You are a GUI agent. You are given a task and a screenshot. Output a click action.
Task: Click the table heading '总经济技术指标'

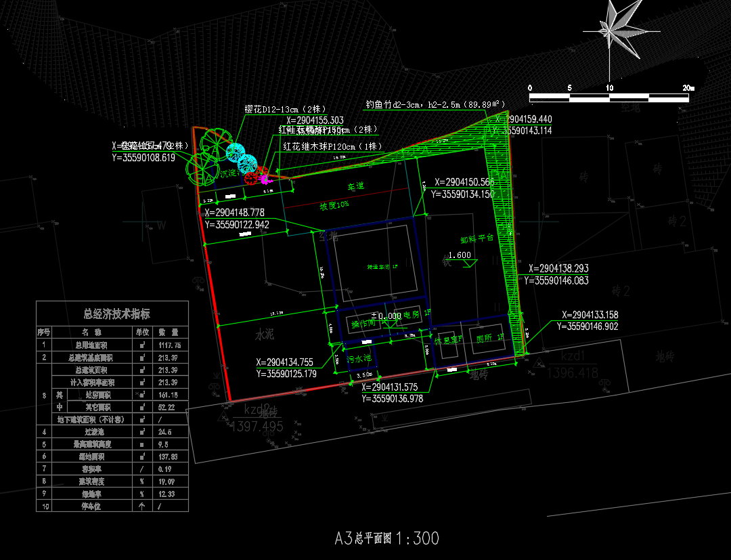pyautogui.click(x=116, y=314)
